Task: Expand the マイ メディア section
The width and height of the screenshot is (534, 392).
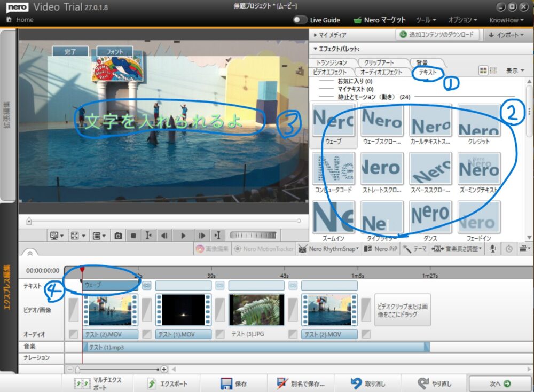Action: click(329, 35)
